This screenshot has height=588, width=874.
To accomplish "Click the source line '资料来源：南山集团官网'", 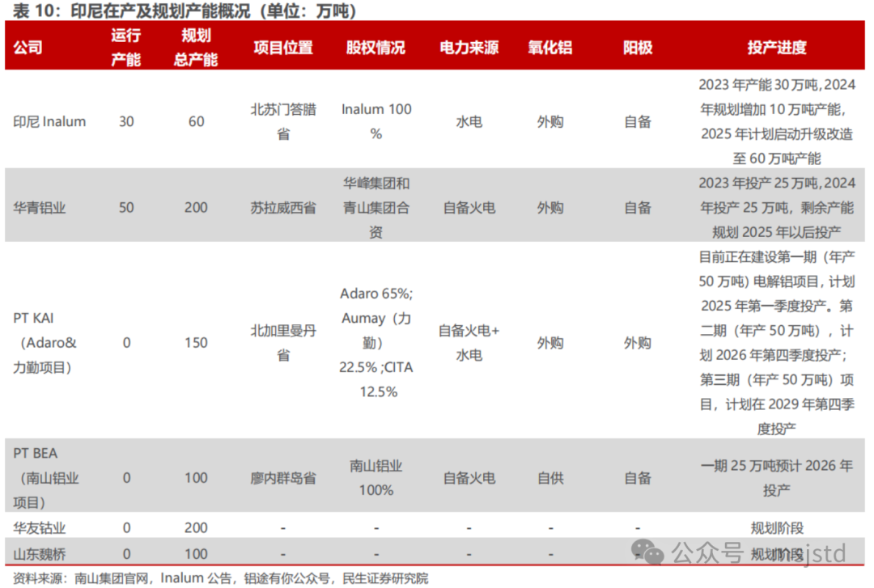I will [x=82, y=578].
